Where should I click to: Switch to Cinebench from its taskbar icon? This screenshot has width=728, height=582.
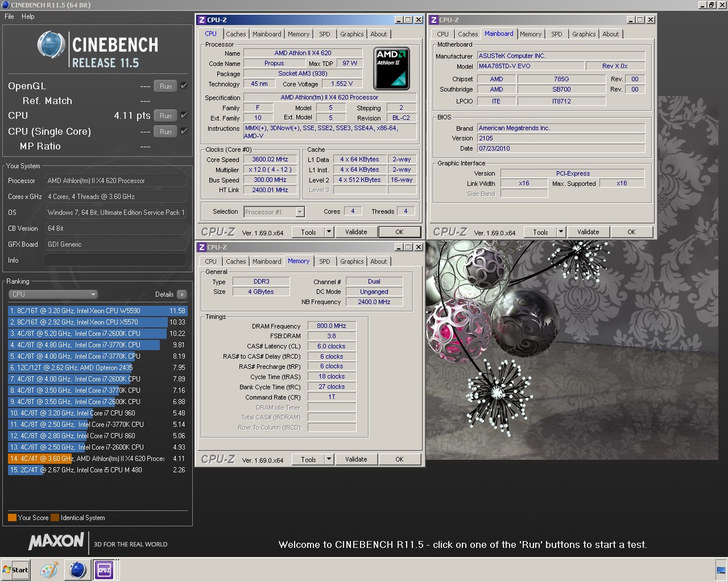[x=77, y=569]
